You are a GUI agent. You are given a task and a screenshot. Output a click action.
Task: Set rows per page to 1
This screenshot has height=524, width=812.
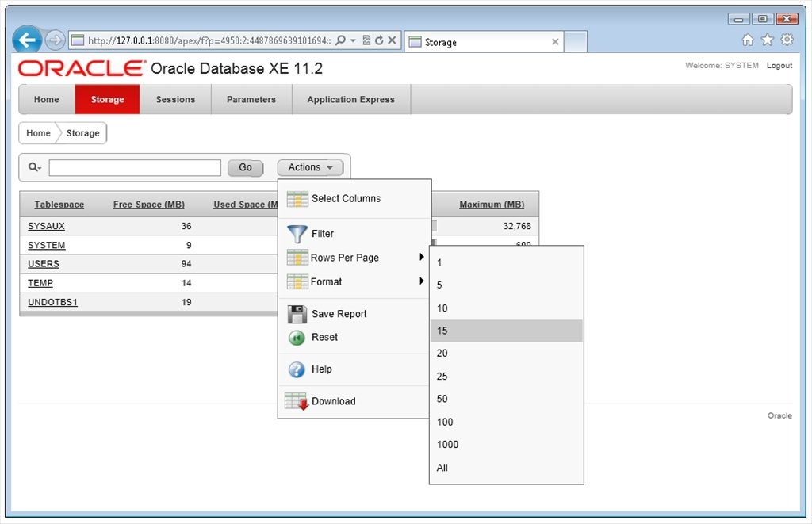click(x=507, y=262)
